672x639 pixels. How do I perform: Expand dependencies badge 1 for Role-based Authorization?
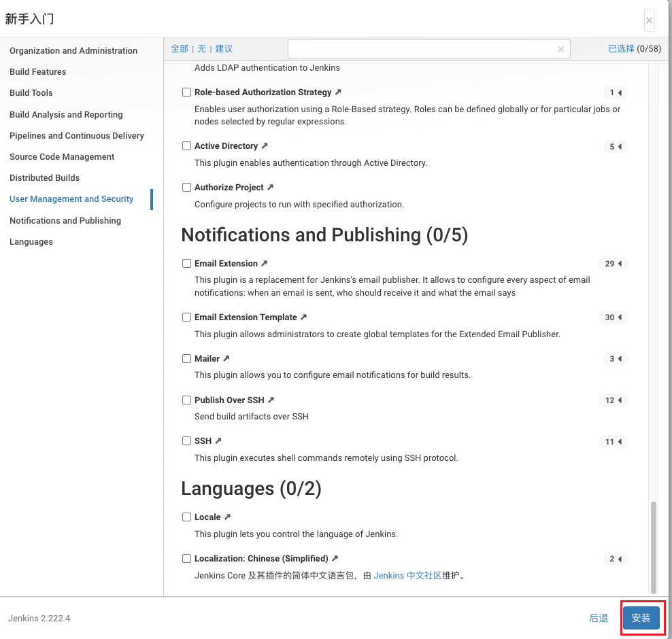(616, 92)
